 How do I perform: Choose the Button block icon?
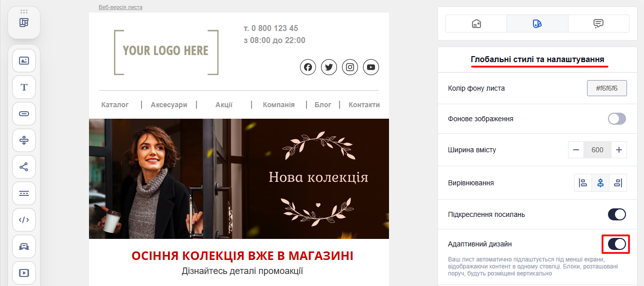coord(24,114)
